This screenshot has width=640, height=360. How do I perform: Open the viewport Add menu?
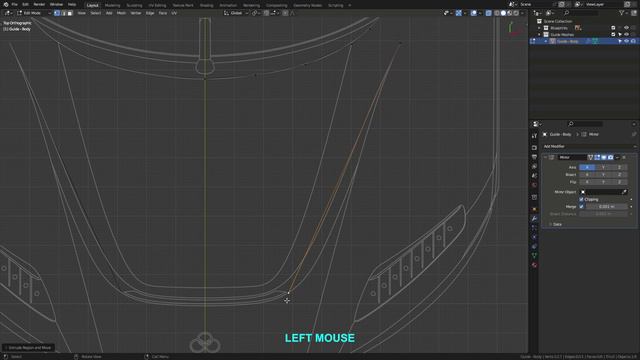109,13
